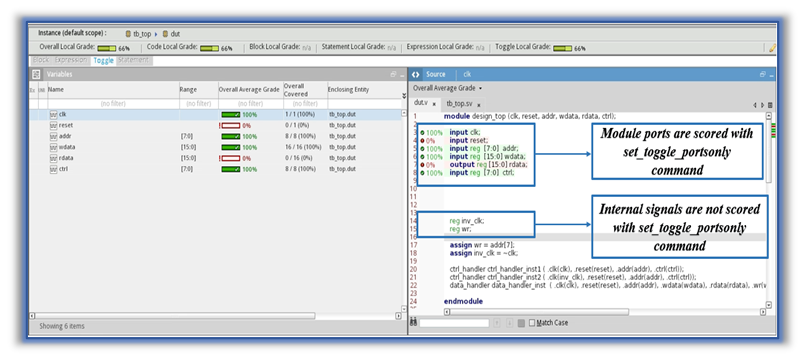The height and width of the screenshot is (360, 805).
Task: Switch to the Expression tab
Action: click(70, 60)
